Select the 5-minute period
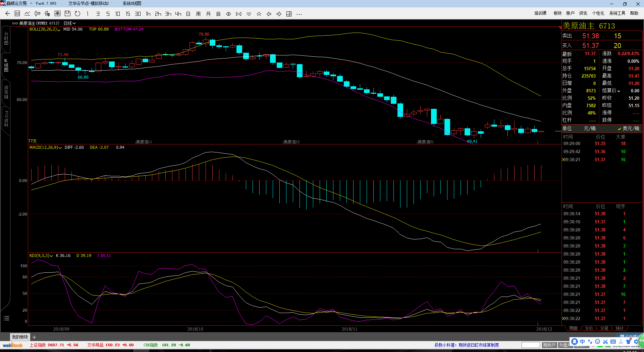The height and width of the screenshot is (352, 644). point(108,14)
